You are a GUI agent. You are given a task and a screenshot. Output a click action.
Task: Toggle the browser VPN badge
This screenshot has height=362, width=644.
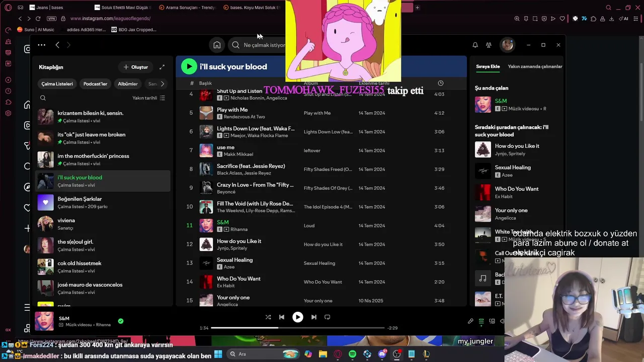51,19
